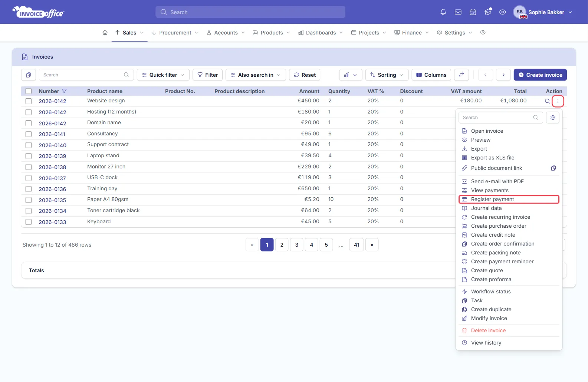Reset the table filters
The image size is (588, 382).
(305, 75)
